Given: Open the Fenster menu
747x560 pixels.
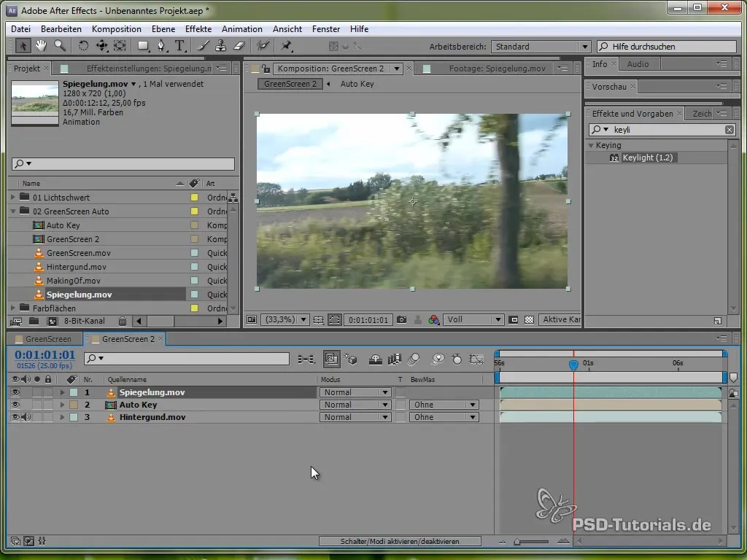Looking at the screenshot, I should (326, 29).
